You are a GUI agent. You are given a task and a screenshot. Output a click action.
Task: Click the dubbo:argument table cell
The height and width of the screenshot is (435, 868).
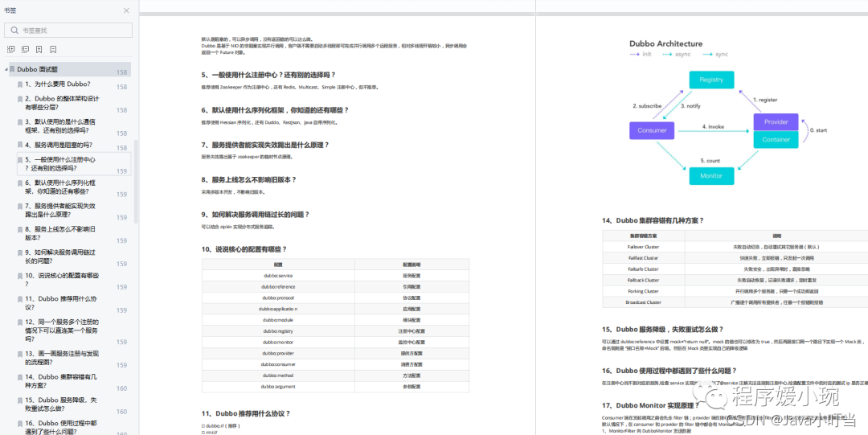click(278, 386)
